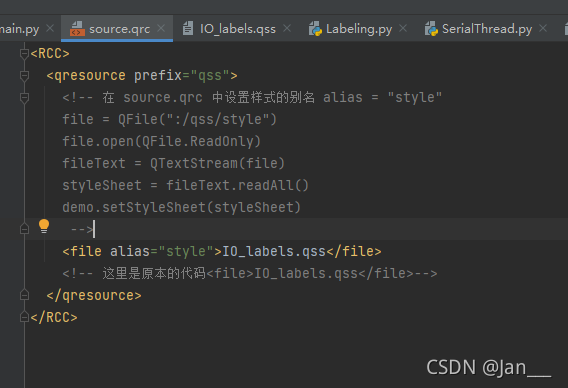Open the SerialThread.py tab
This screenshot has width=568, height=388.
point(487,29)
